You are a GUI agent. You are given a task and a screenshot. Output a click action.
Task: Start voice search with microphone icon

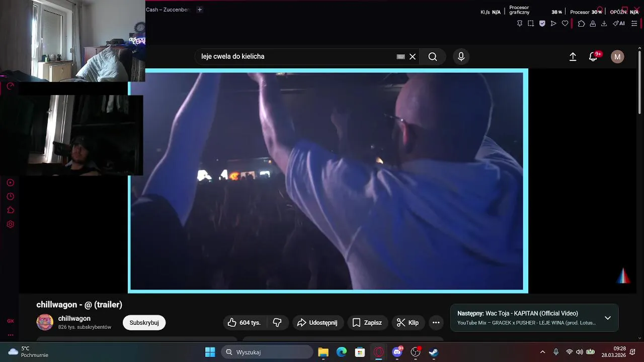coord(461,57)
